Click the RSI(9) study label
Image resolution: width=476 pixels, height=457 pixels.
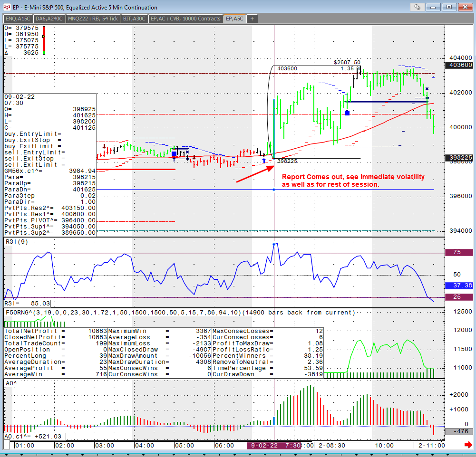(x=18, y=242)
